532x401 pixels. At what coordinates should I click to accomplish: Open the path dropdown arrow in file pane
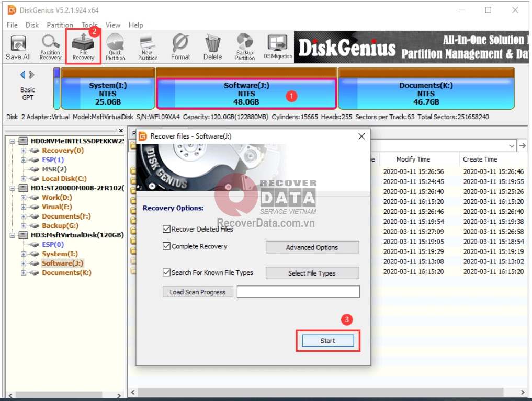[512, 146]
